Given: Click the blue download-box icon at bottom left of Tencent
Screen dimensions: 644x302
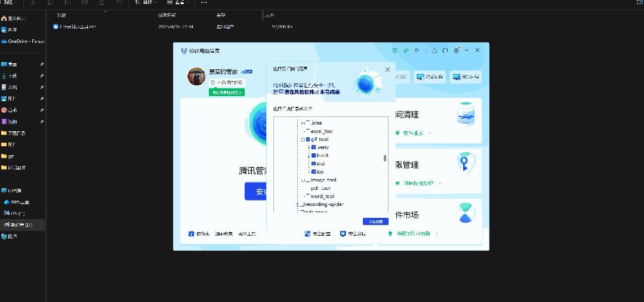Looking at the screenshot, I should (191, 234).
